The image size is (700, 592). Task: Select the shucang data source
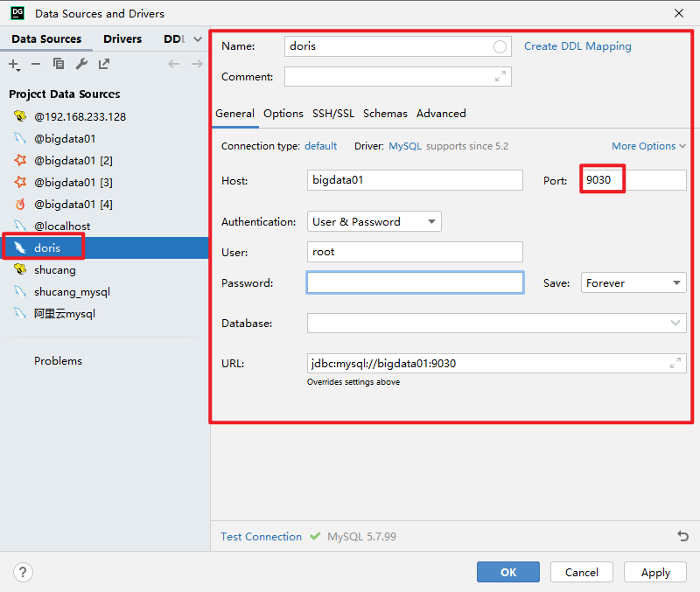(105, 269)
